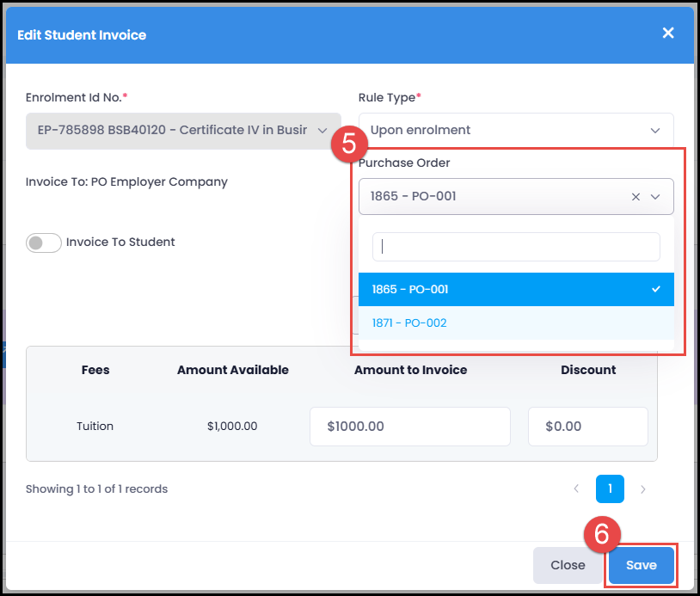The height and width of the screenshot is (596, 700).
Task: Click the purchase order search field
Action: pyautogui.click(x=515, y=247)
